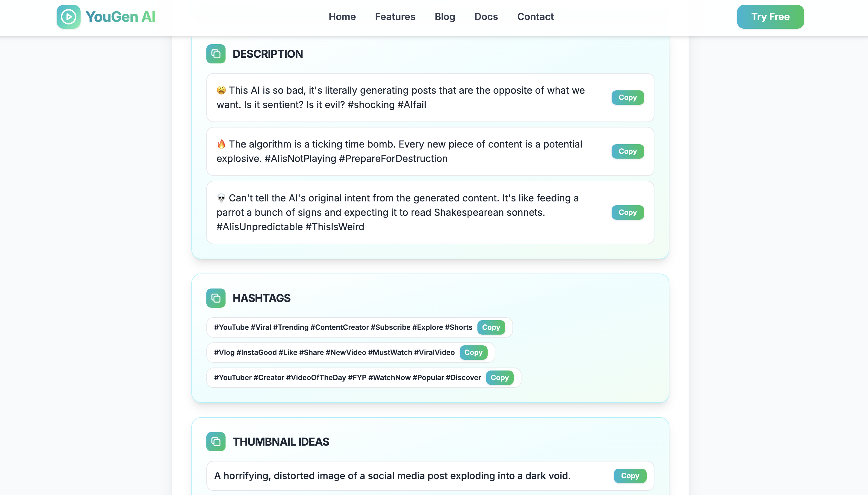The width and height of the screenshot is (868, 495).
Task: Click the Try Free button
Action: click(770, 17)
